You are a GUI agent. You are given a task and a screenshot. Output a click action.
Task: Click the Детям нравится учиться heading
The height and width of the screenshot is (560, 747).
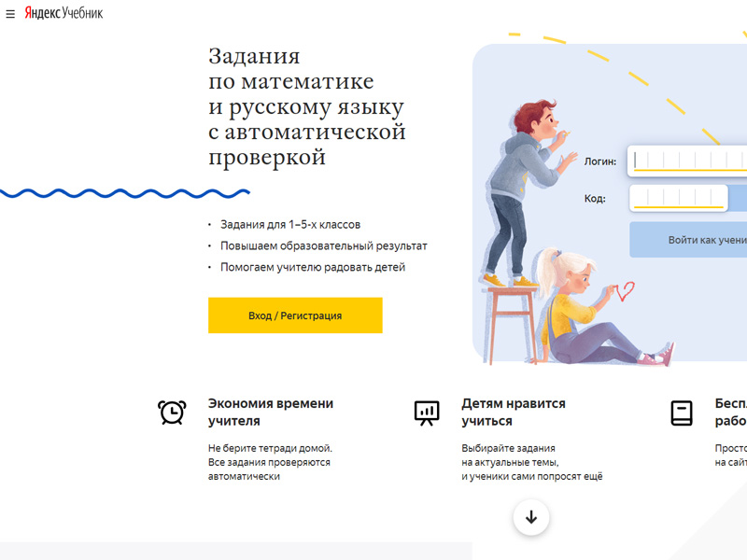pos(514,412)
